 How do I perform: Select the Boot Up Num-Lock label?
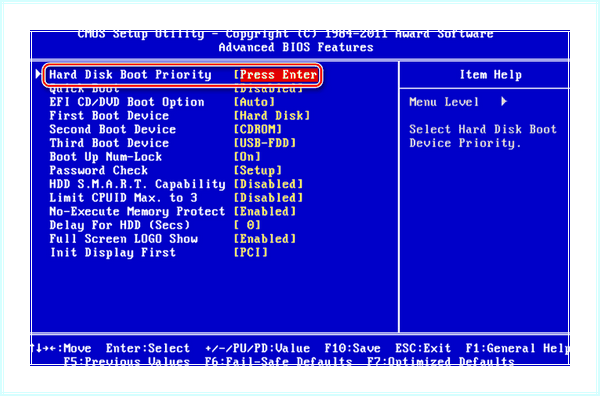[106, 157]
